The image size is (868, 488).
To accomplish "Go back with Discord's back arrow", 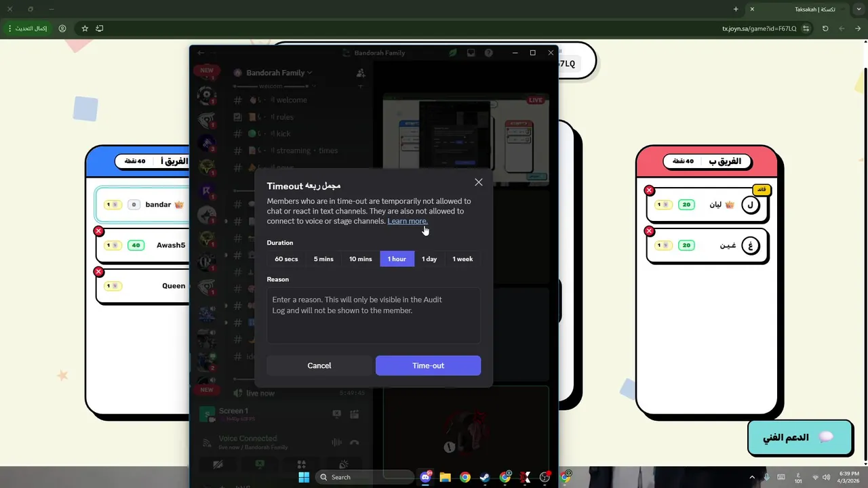I will [201, 53].
